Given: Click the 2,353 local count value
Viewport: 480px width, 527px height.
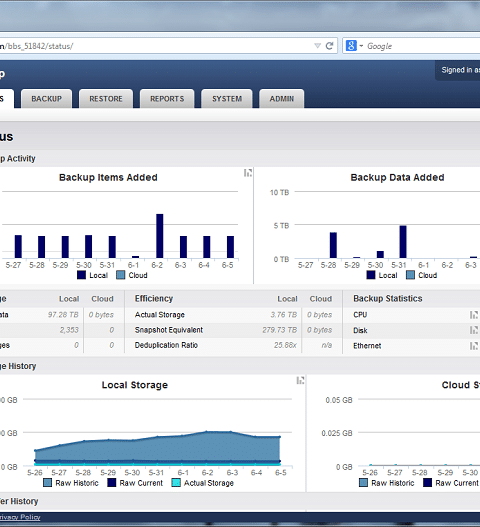Looking at the screenshot, I should tap(69, 330).
